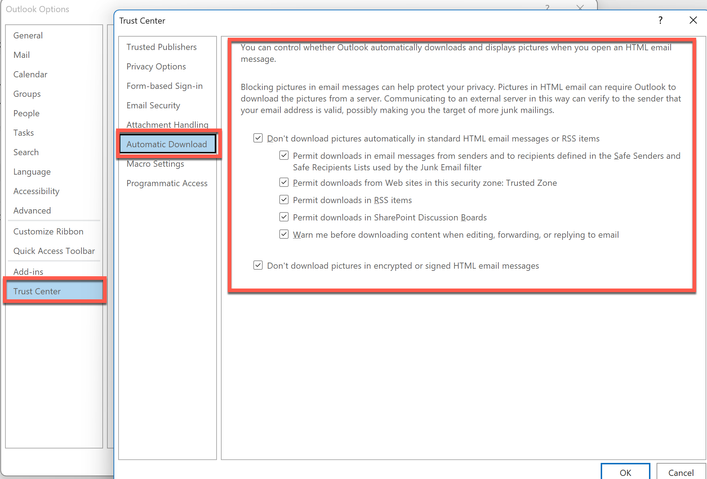Uncheck Don't download pictures automatically in standard HTML

258,138
